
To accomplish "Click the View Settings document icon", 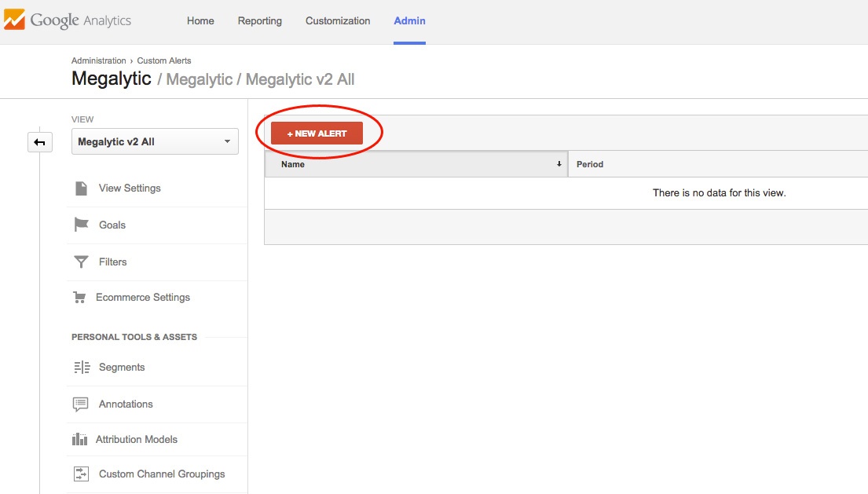I will (x=81, y=188).
